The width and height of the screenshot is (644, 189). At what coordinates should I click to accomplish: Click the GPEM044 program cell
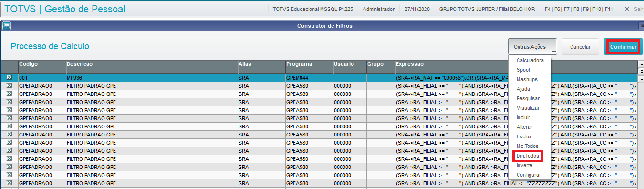click(309, 77)
